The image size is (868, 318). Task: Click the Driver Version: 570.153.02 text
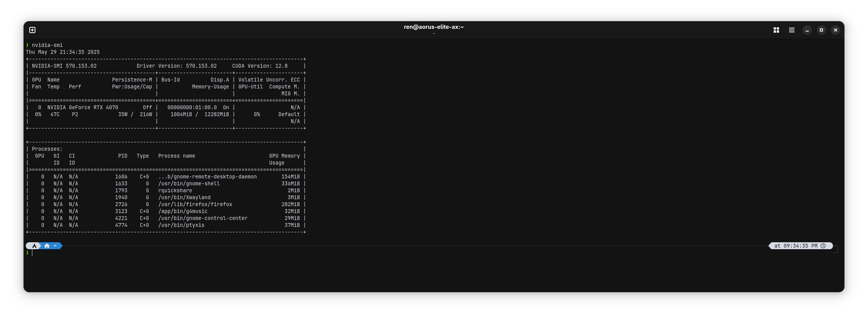(177, 66)
